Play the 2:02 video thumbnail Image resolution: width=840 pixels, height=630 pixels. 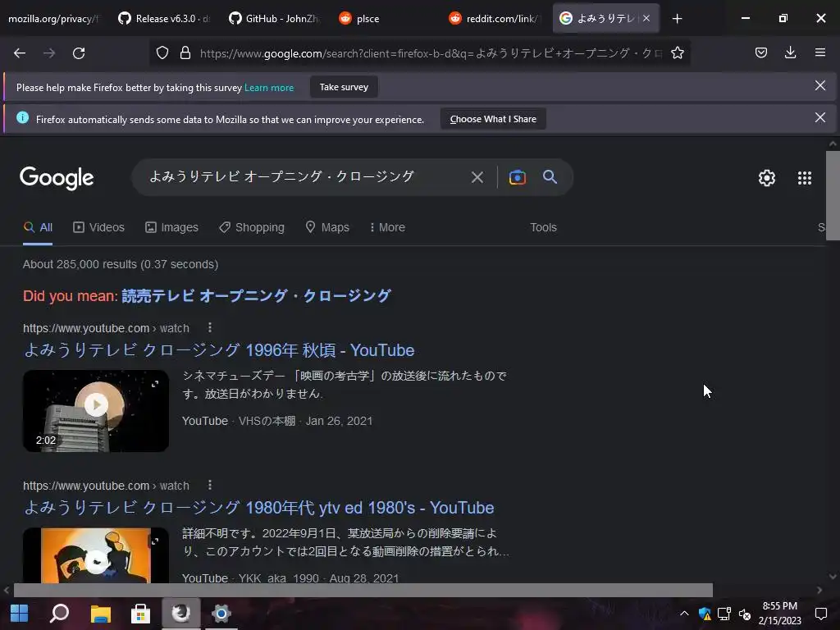(96, 411)
